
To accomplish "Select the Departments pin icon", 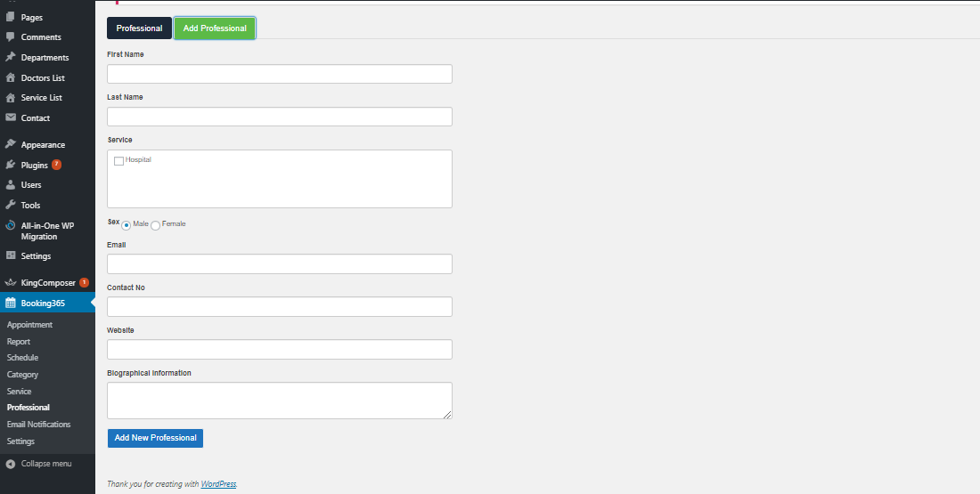I will pyautogui.click(x=10, y=57).
